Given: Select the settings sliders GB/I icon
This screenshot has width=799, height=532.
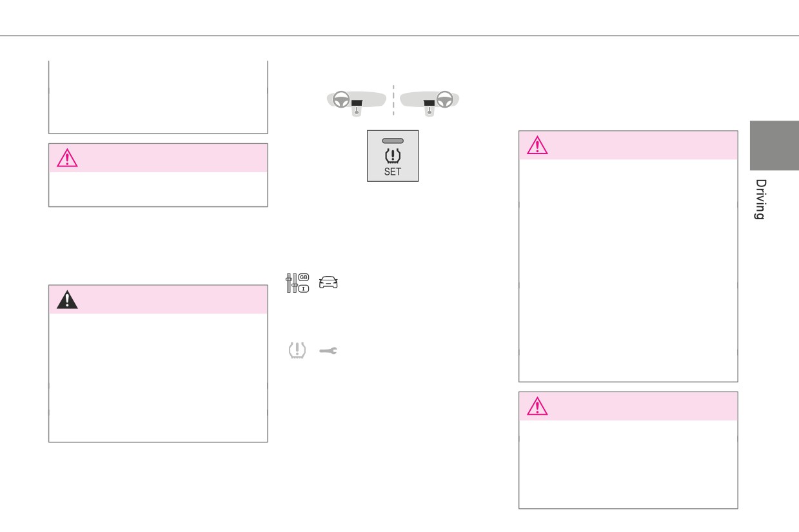Looking at the screenshot, I should coord(297,283).
